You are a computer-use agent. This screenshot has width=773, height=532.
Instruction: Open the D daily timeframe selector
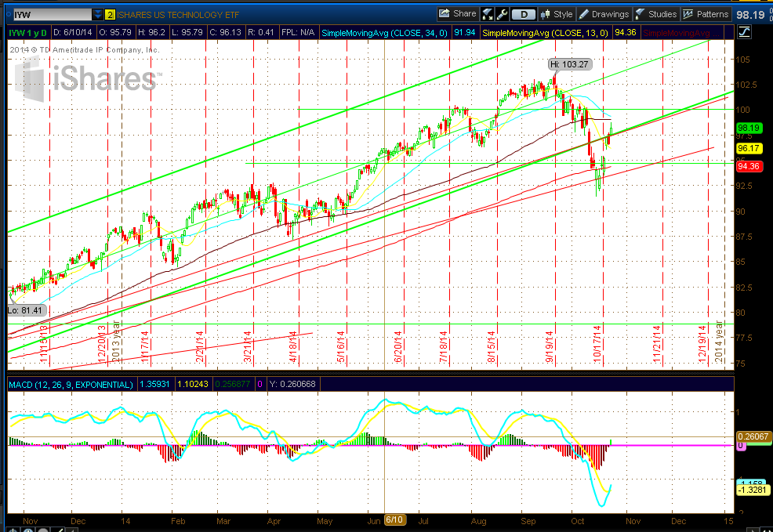pos(524,15)
